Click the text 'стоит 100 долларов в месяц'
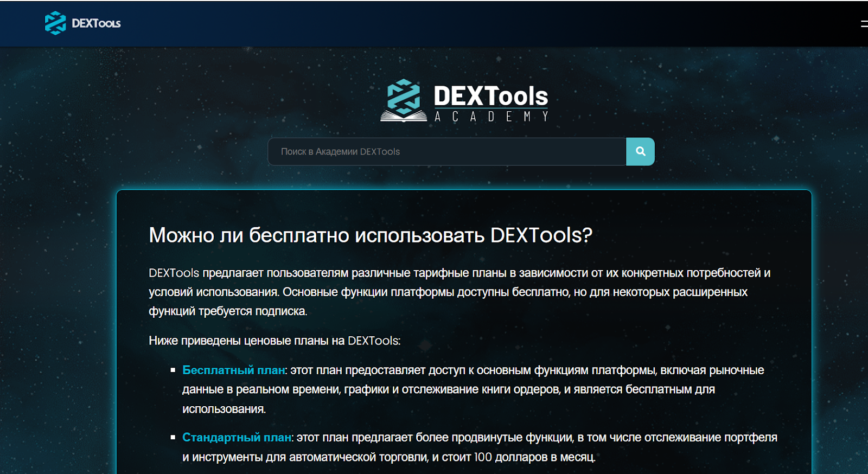Screen dimensions: 868x474 pos(518,457)
